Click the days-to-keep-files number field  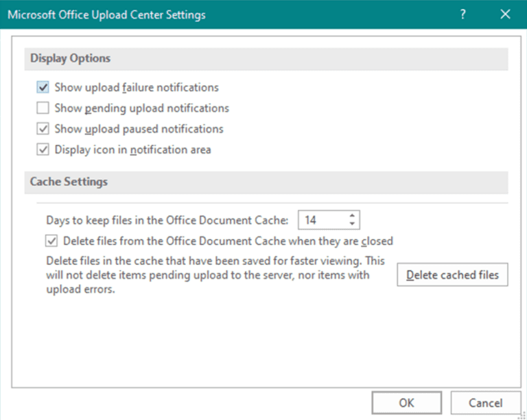321,220
